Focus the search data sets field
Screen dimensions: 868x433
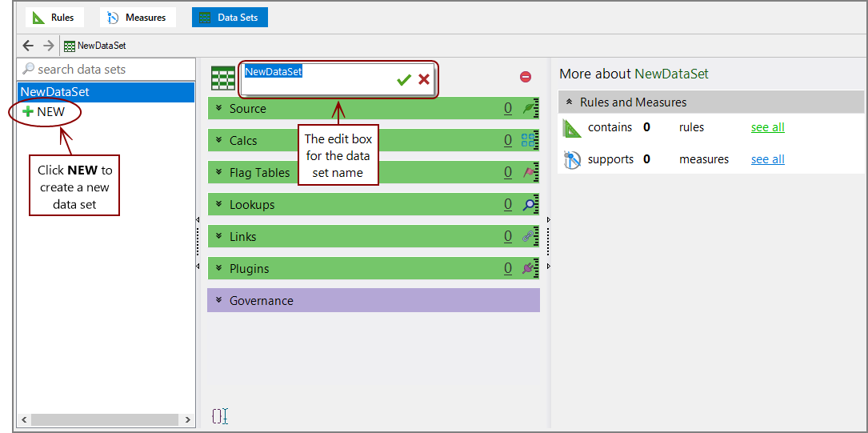click(x=106, y=69)
